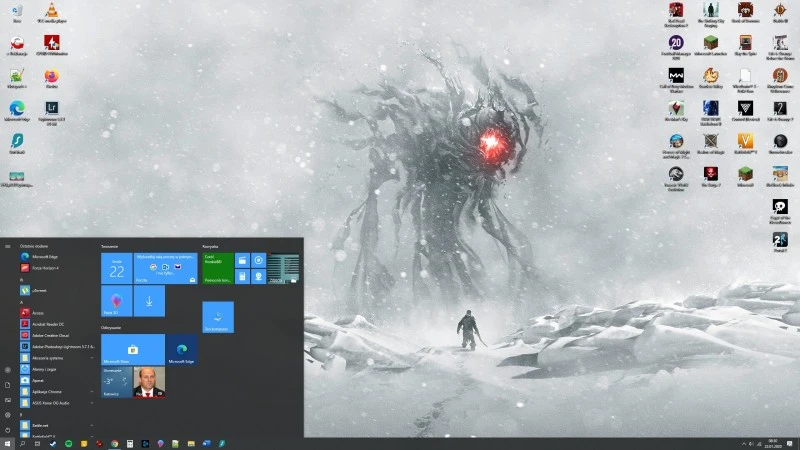The image size is (800, 450).
Task: Launch the Jurassic World Evolution desktop icon
Action: tap(676, 178)
